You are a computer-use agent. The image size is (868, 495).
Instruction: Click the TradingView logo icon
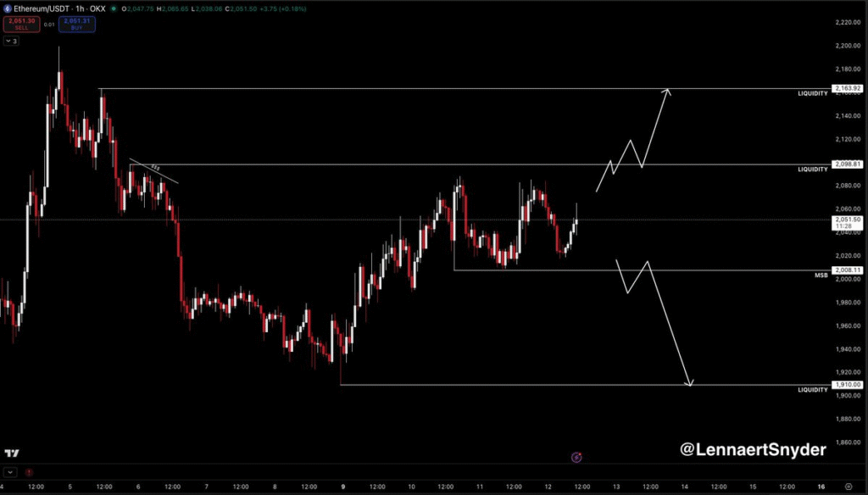coord(12,453)
